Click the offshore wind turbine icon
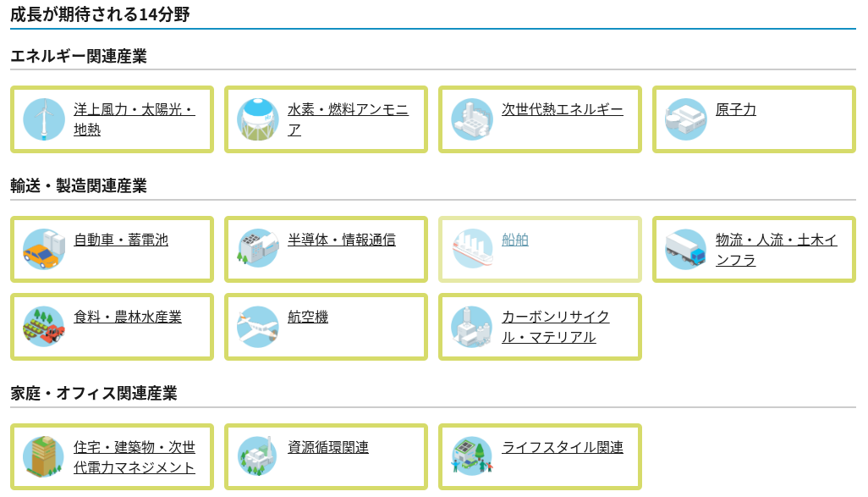 42,119
